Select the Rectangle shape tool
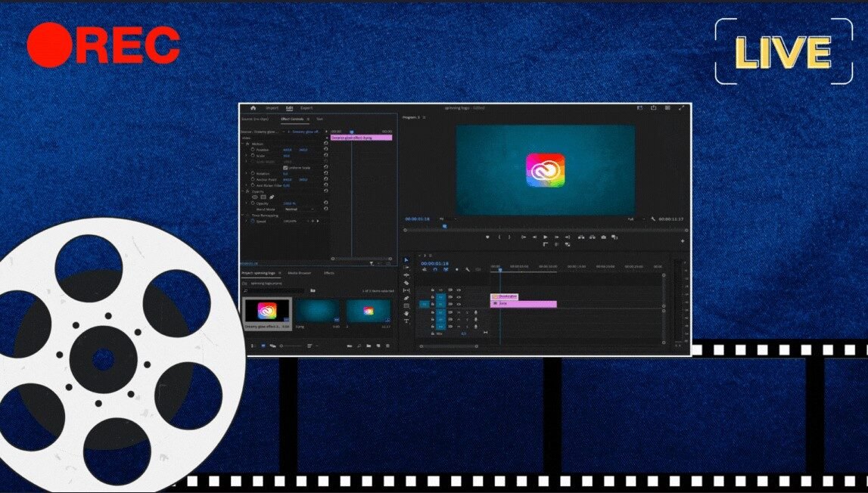 coord(406,306)
